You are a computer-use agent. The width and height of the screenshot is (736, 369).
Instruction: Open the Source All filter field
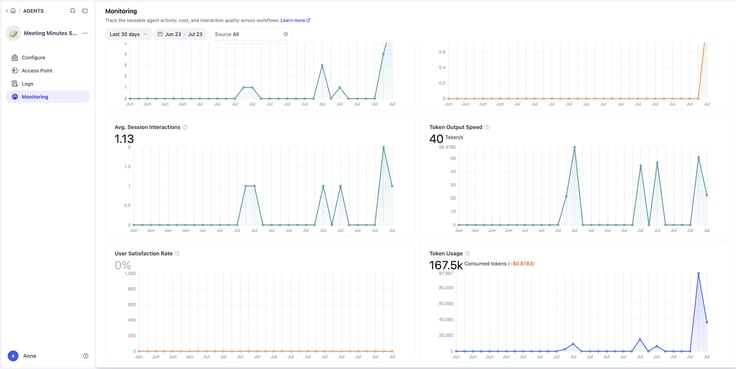[x=251, y=34]
